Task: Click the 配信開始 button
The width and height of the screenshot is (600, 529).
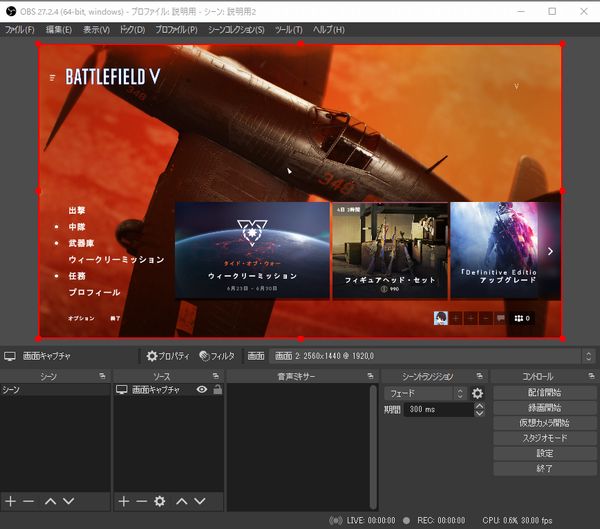Action: [x=545, y=392]
